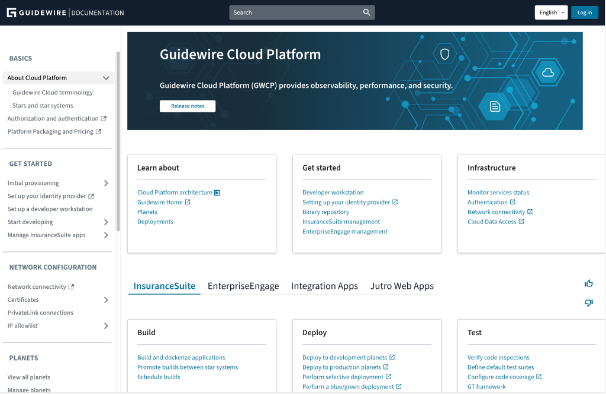Click the Log in button
The height and width of the screenshot is (394, 606).
click(584, 12)
